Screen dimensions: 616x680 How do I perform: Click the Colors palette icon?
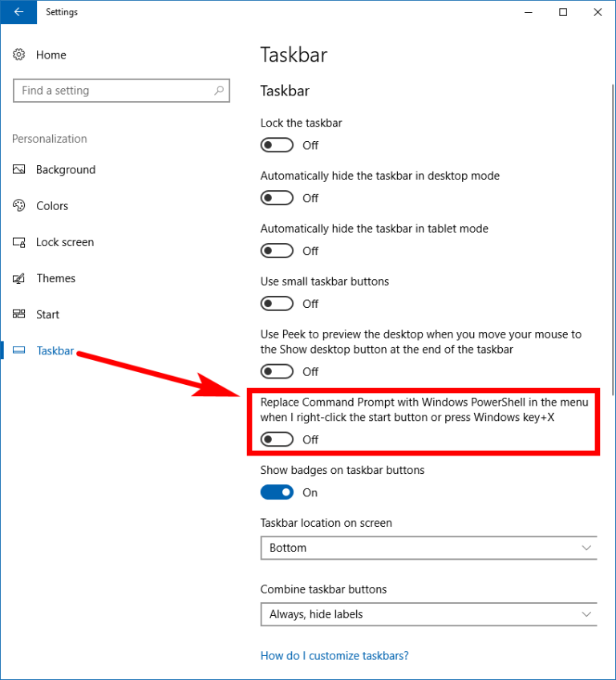click(18, 205)
